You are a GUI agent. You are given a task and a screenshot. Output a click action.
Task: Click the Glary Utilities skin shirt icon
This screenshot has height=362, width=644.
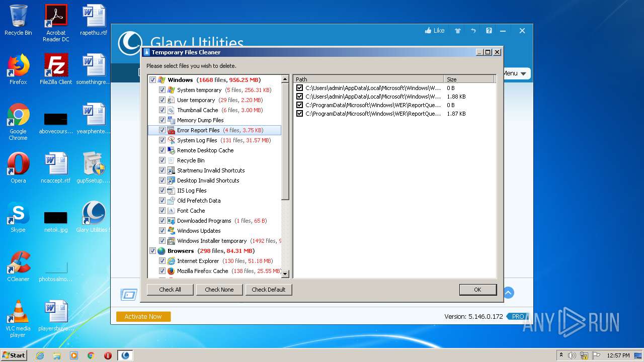pos(458,31)
